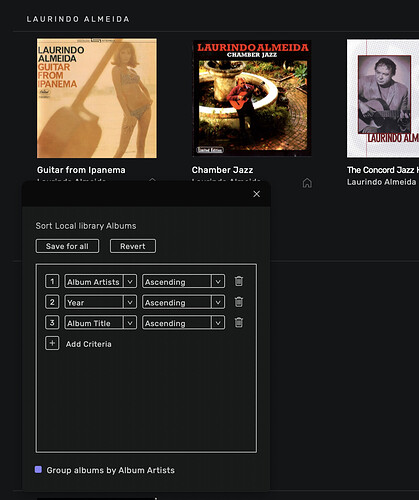This screenshot has width=419, height=500.
Task: Click the LAURINDO ALMEIDA section header
Action: tap(78, 19)
